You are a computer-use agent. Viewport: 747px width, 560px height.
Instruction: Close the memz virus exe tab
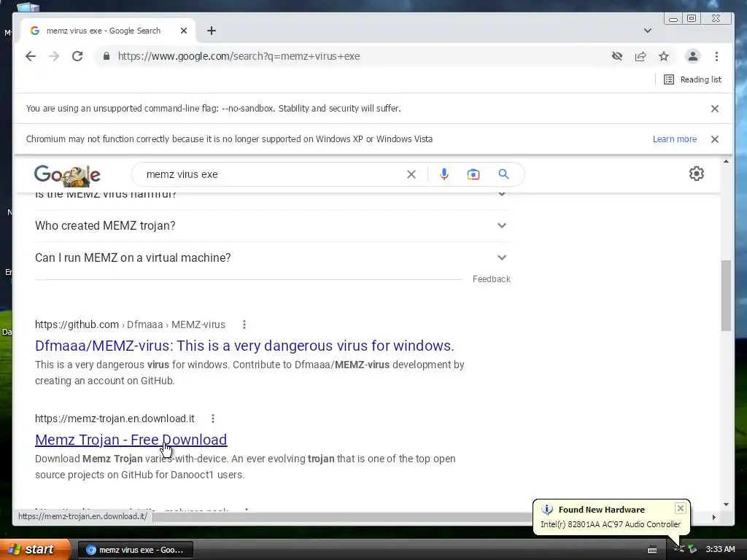(183, 31)
